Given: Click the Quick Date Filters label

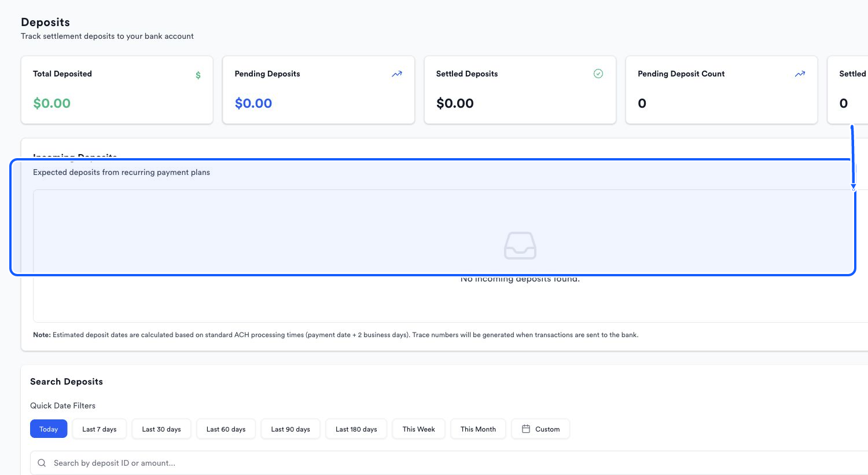Looking at the screenshot, I should point(62,405).
